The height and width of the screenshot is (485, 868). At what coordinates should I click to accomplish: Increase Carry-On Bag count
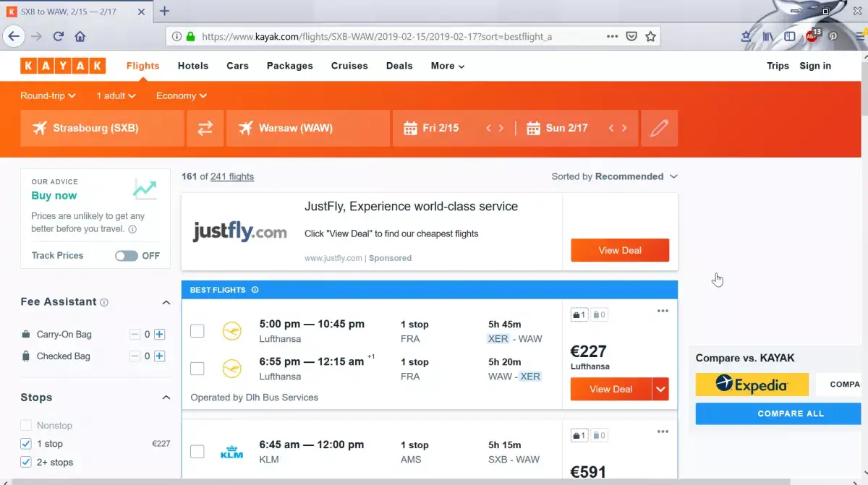coord(160,335)
